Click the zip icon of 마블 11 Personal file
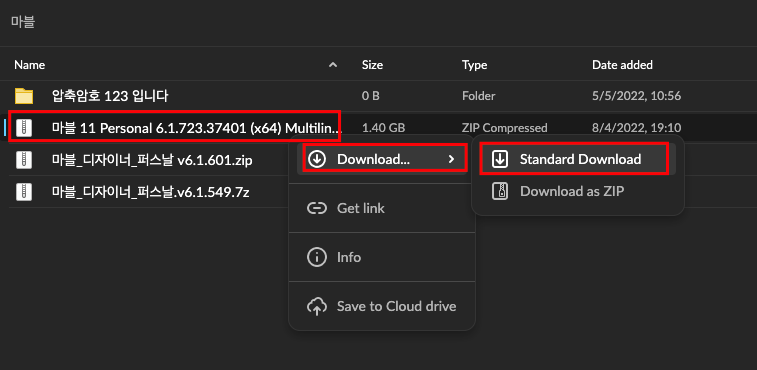This screenshot has width=757, height=370. tap(24, 128)
